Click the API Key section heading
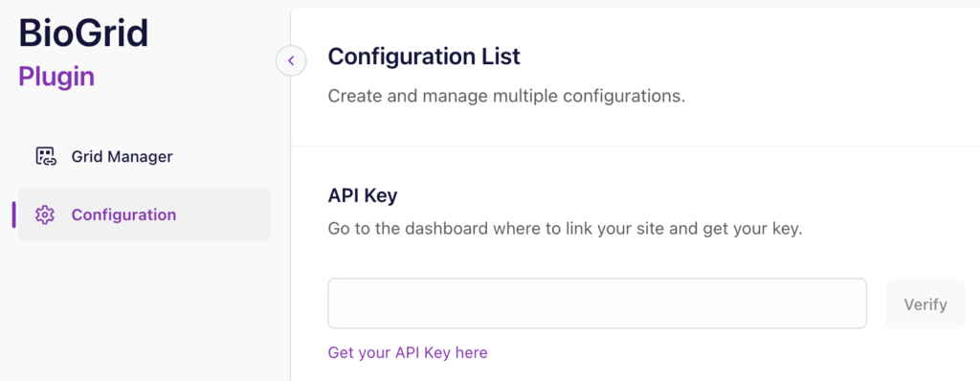The height and width of the screenshot is (381, 980). (x=363, y=196)
